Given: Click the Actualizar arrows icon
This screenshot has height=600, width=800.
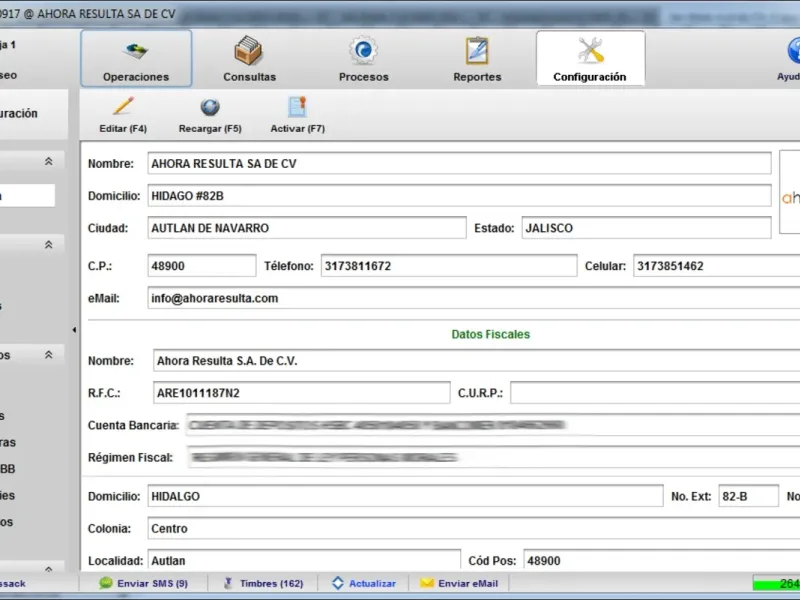Looking at the screenshot, I should tap(338, 583).
